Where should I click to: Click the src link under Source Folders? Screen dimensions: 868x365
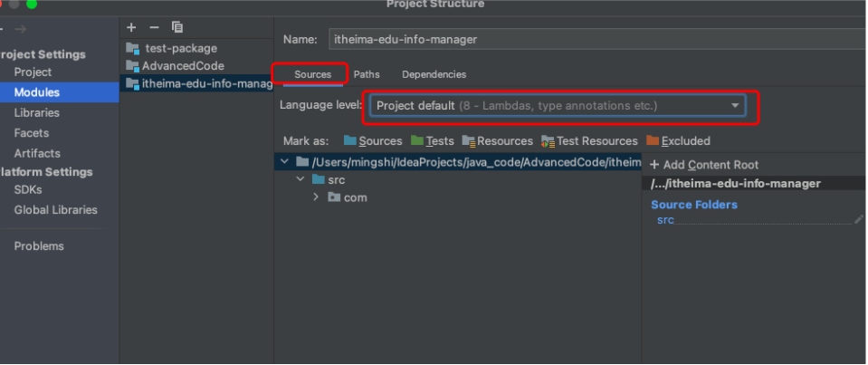tap(665, 220)
